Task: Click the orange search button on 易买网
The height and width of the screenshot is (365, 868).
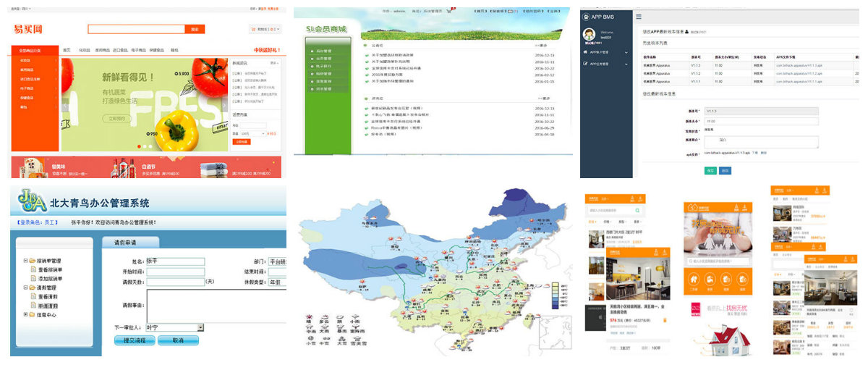Action: (x=195, y=30)
